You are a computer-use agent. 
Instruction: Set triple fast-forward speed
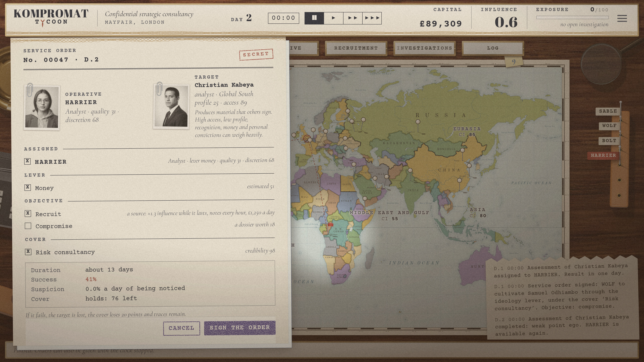point(372,18)
